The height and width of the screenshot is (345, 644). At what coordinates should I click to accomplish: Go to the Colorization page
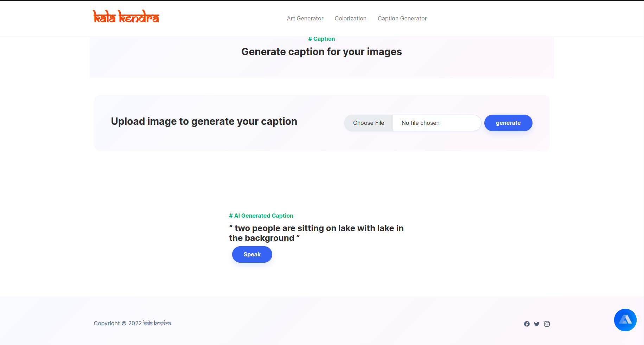click(350, 18)
